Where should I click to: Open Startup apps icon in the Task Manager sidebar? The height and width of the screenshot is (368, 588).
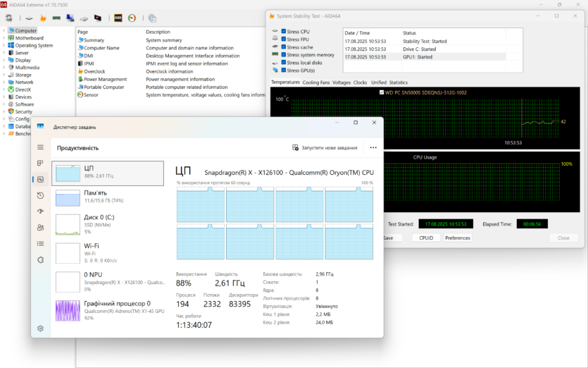point(41,211)
